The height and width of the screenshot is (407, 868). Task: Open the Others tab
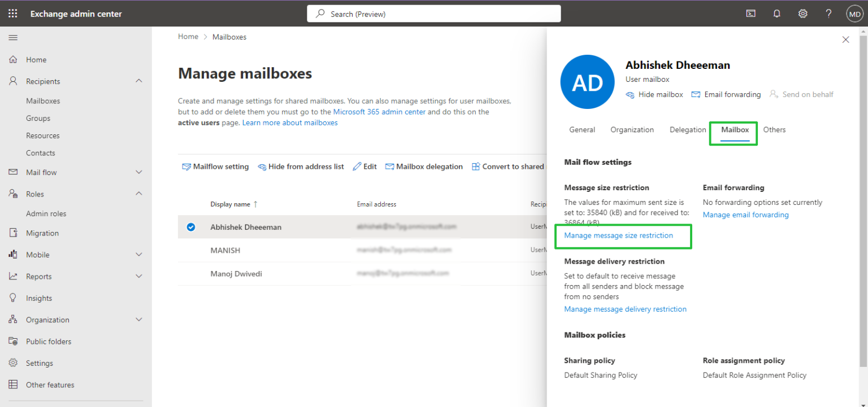coord(774,130)
